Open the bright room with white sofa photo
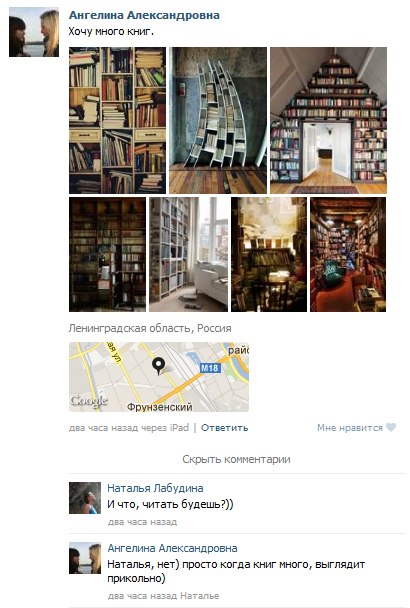This screenshot has height=608, width=410. (x=189, y=254)
